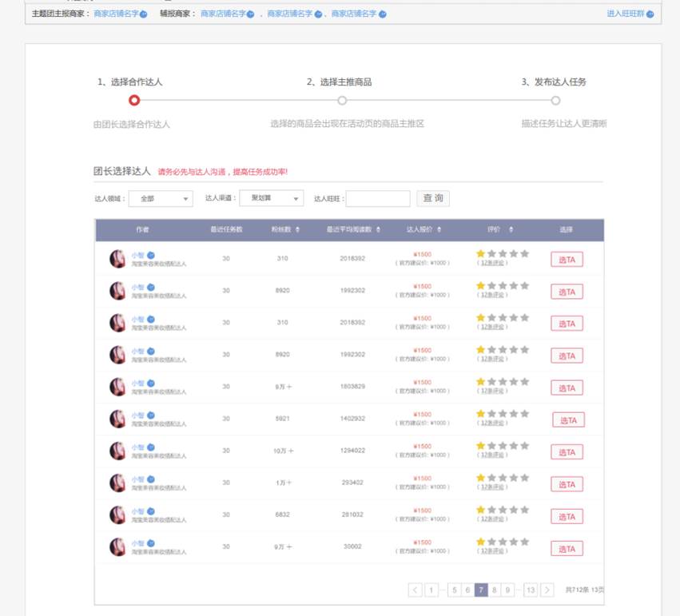This screenshot has width=680, height=616.
Task: Click the 作者 column header
Action: (143, 230)
